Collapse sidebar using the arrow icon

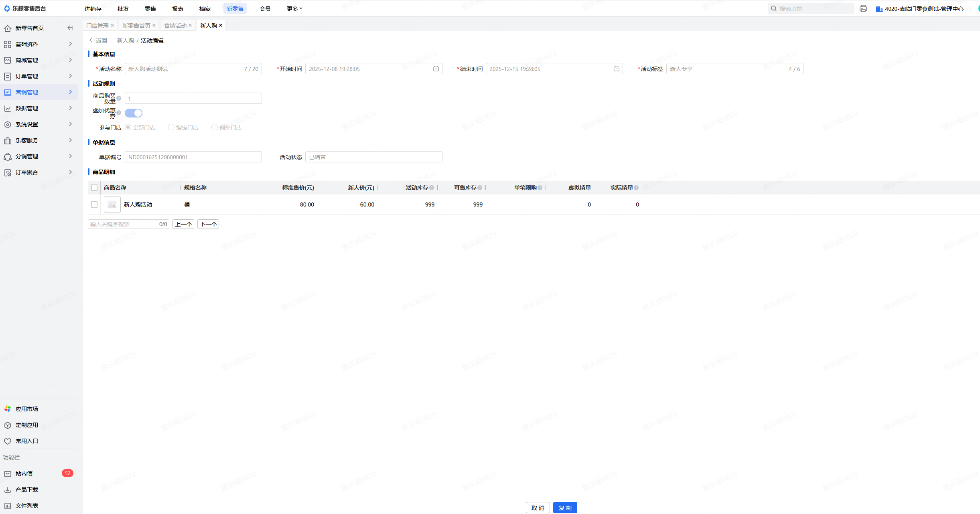[70, 28]
